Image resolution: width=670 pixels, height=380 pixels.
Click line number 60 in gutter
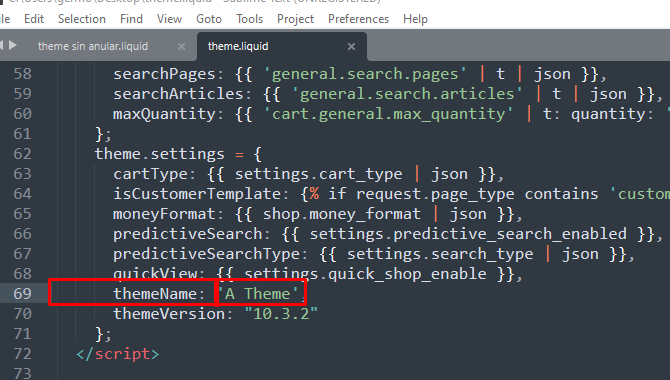(23, 114)
